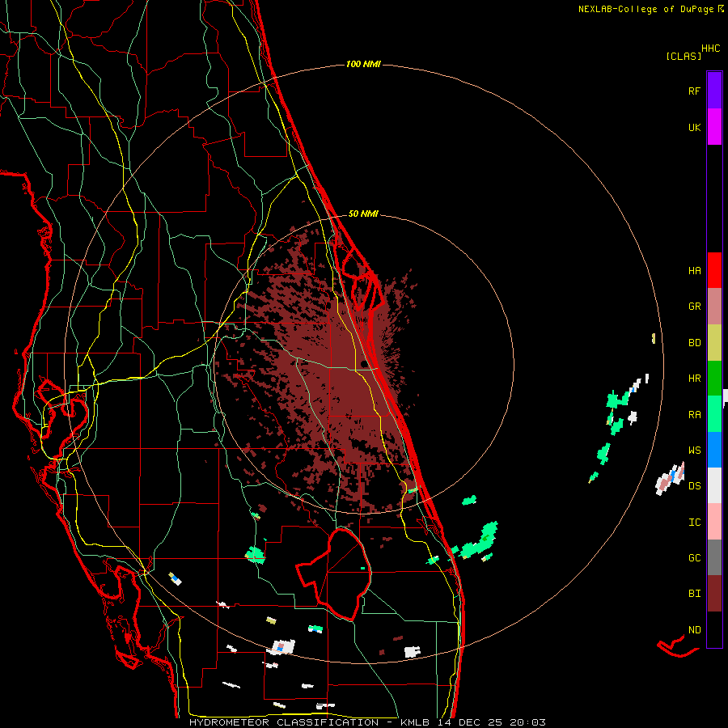Click the UK magenta legend swatch

pyautogui.click(x=714, y=127)
